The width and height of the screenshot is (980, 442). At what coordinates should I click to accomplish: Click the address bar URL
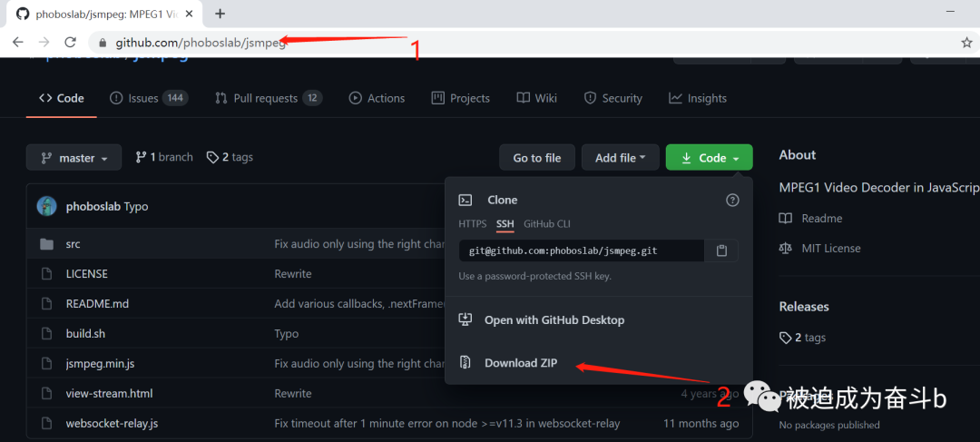[x=201, y=43]
